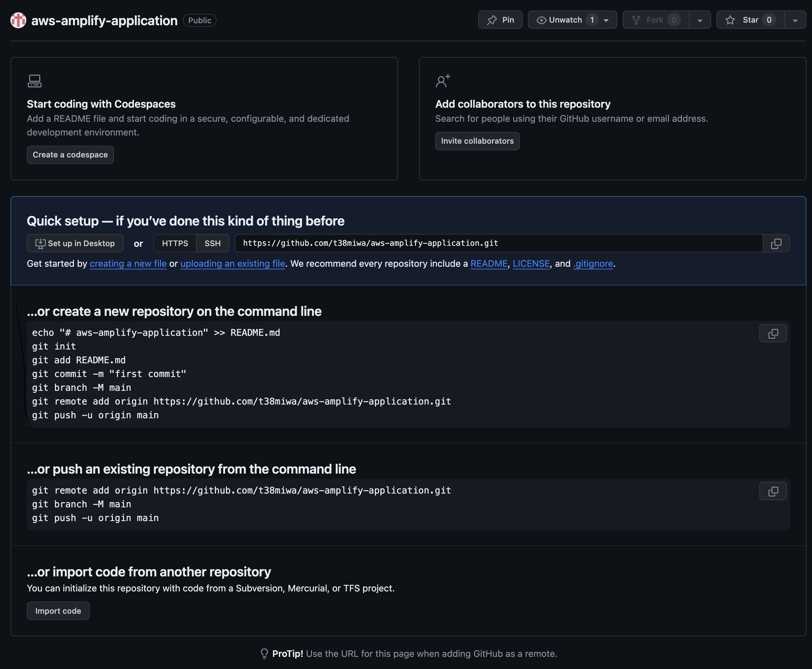Copy the create-new-repository command block
812x669 pixels.
[x=773, y=333]
